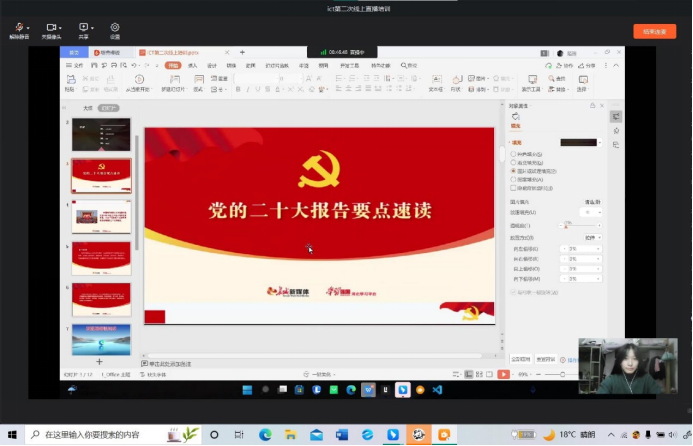The image size is (693, 446).
Task: Open the Text Box insert tool
Action: click(x=436, y=83)
